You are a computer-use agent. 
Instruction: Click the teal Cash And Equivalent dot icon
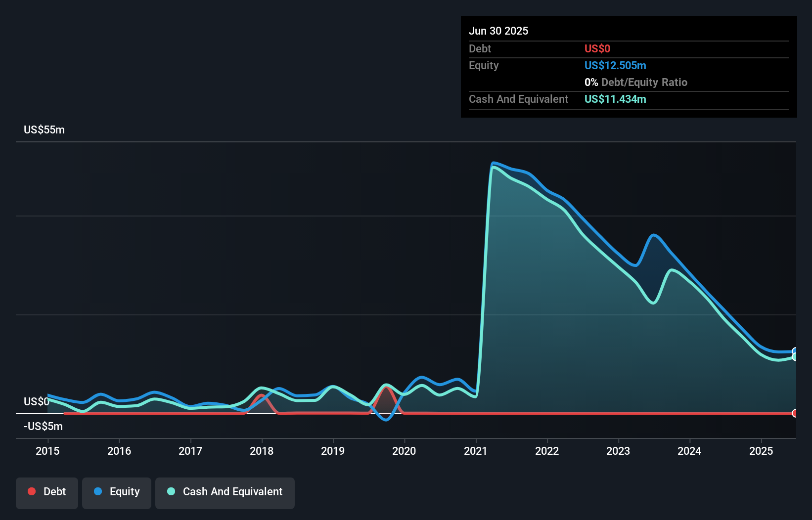[x=171, y=491]
